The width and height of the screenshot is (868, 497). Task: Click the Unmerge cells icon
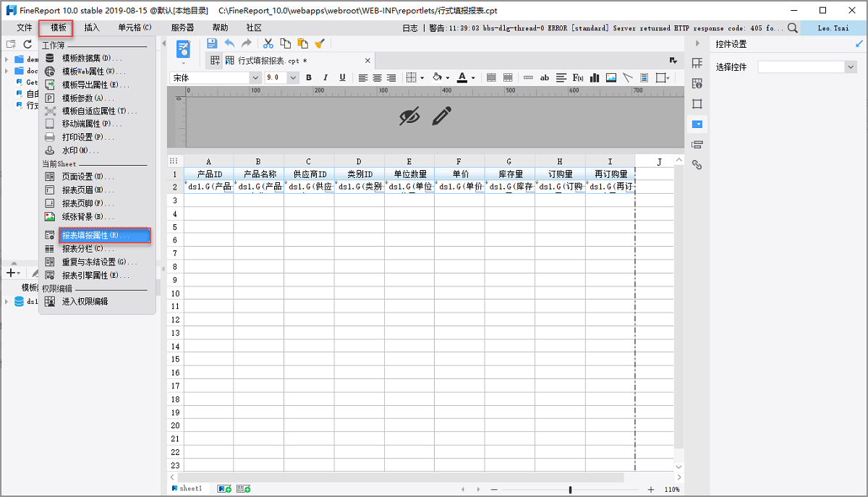tap(508, 77)
